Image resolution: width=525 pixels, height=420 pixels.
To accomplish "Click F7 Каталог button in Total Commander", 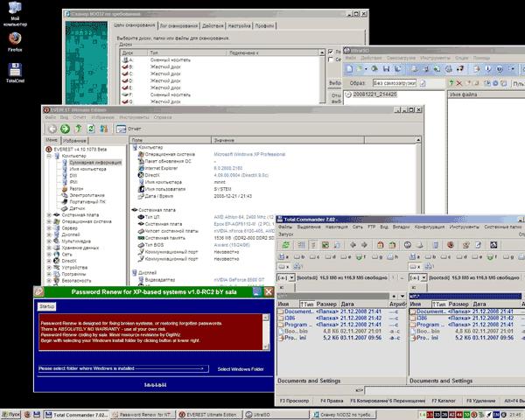I will point(444,401).
